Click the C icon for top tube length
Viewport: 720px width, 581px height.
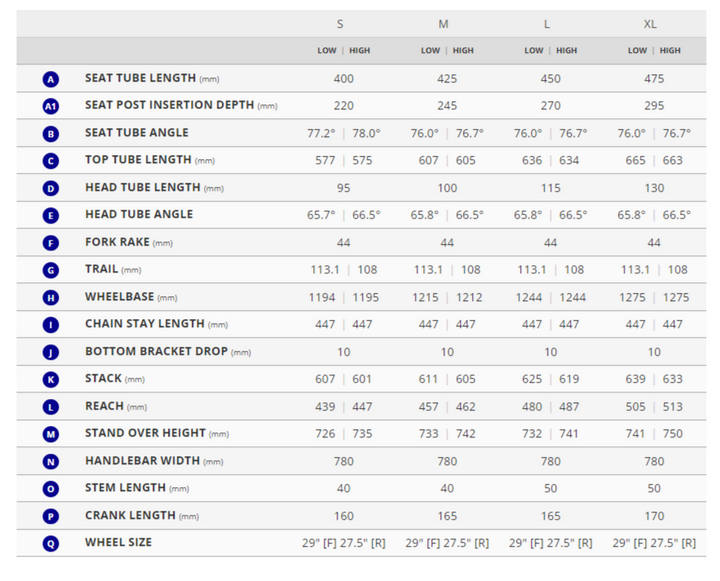(x=51, y=161)
